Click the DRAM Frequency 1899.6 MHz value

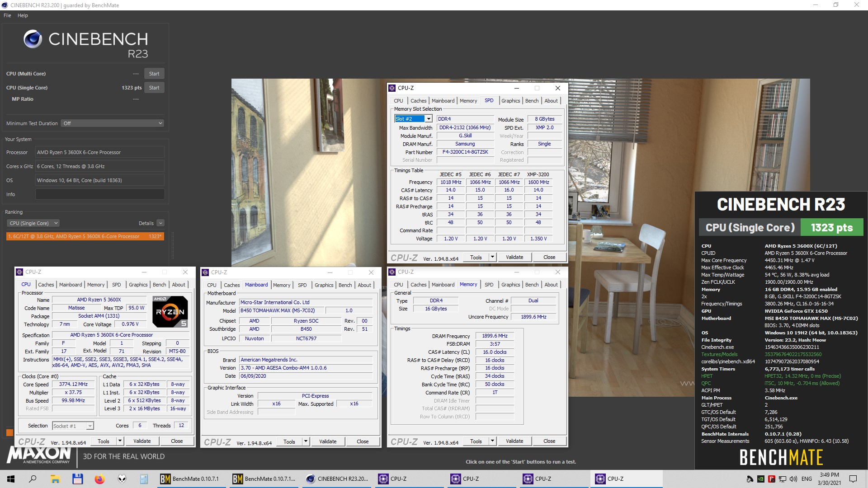pos(495,336)
